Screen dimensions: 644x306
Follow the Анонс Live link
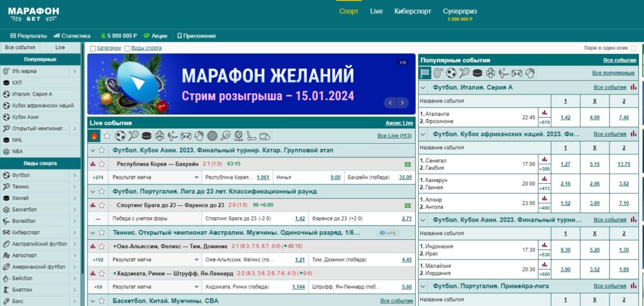click(x=399, y=123)
